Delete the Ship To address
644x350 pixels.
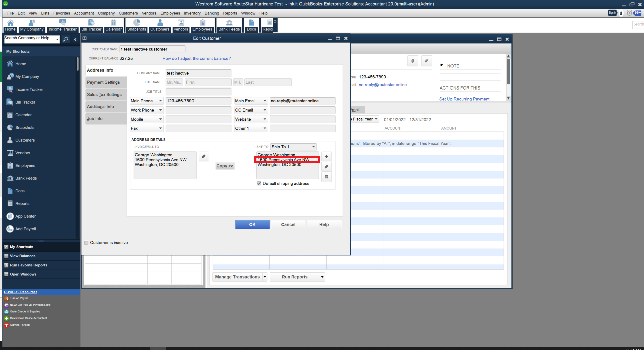(x=327, y=177)
